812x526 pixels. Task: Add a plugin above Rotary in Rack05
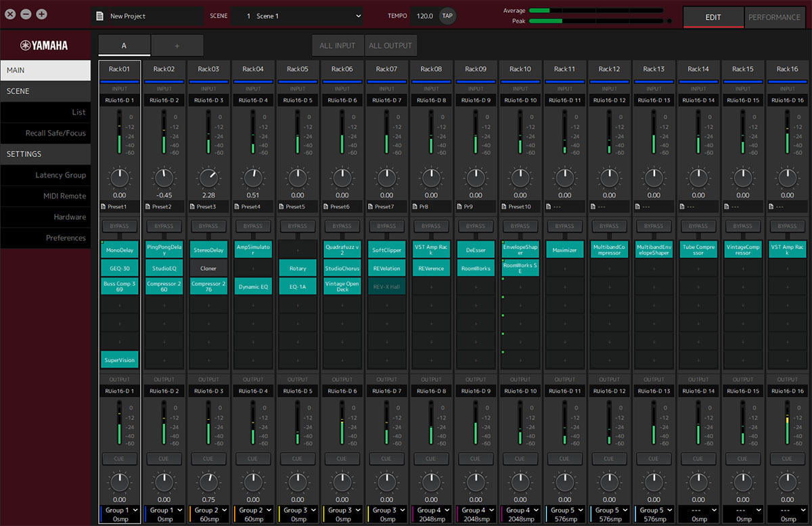tap(298, 250)
